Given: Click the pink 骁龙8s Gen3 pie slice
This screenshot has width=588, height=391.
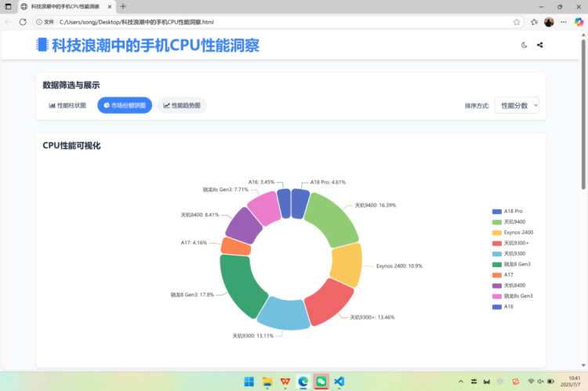Looking at the screenshot, I should tap(264, 208).
